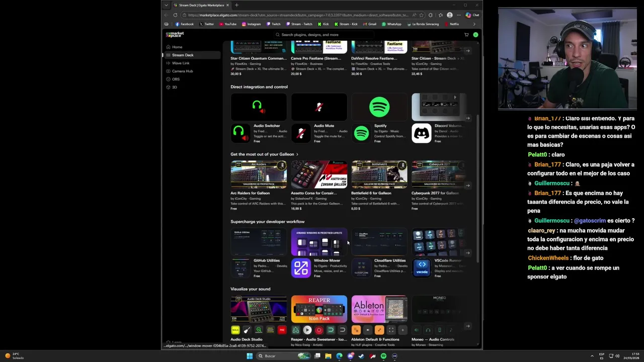644x362 pixels.
Task: Open the Discord Volume plugin icon
Action: (422, 133)
